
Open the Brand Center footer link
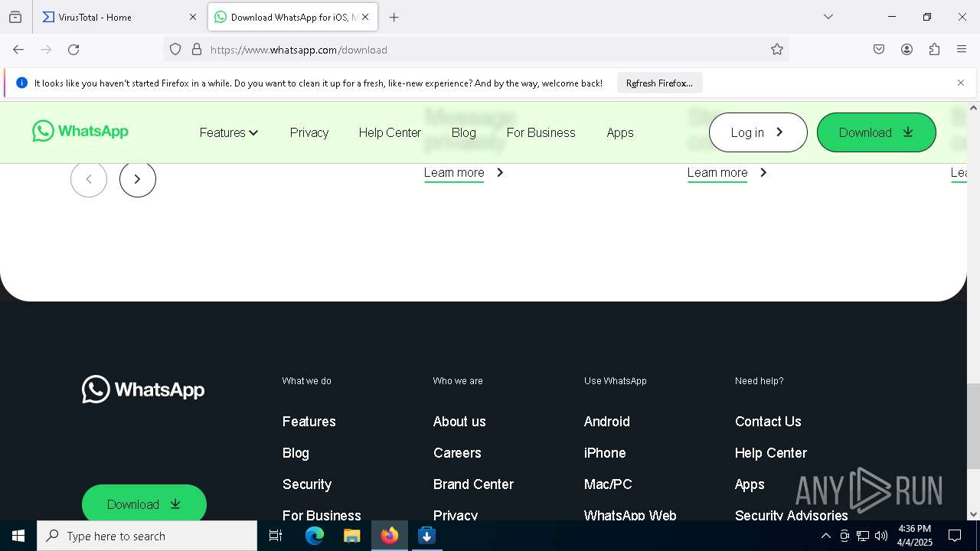click(473, 484)
